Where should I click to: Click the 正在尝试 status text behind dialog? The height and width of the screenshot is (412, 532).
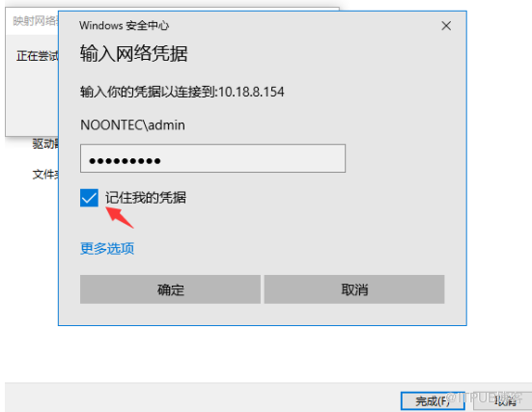pos(38,56)
